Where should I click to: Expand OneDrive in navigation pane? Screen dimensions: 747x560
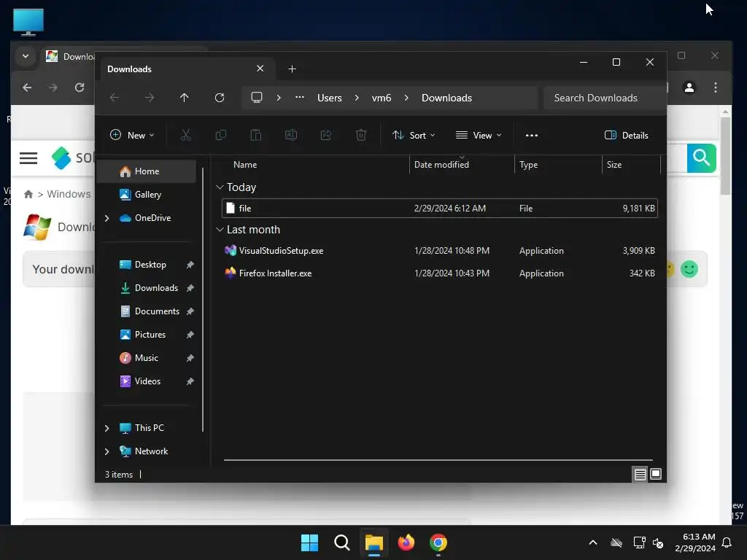pyautogui.click(x=107, y=218)
